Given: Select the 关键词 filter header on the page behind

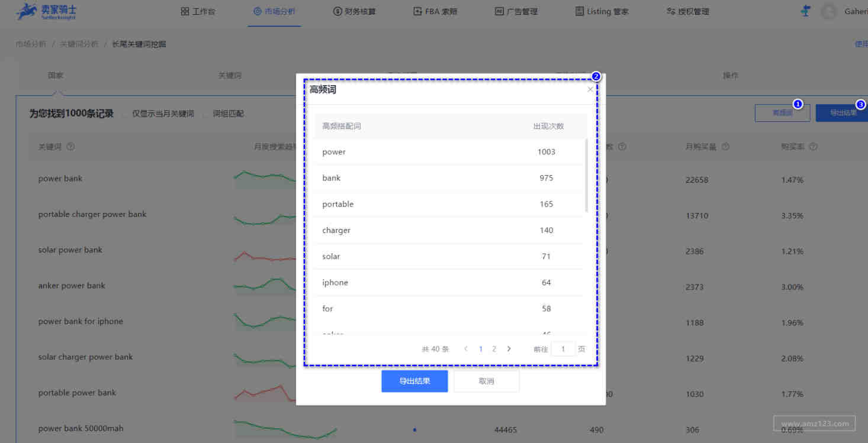Looking at the screenshot, I should coord(230,76).
